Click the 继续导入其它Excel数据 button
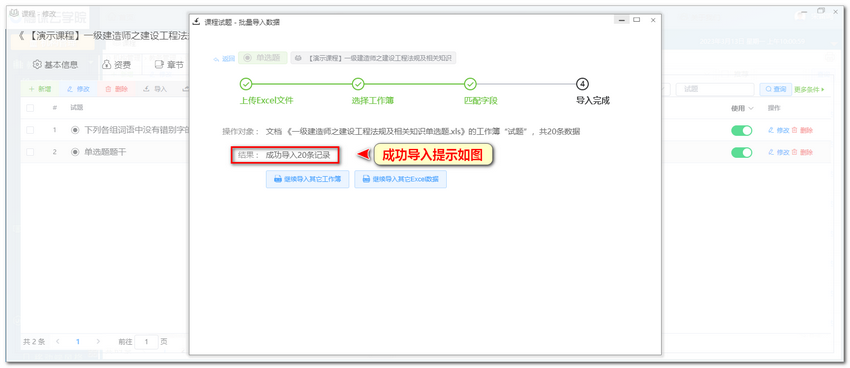850x368 pixels. coord(401,179)
